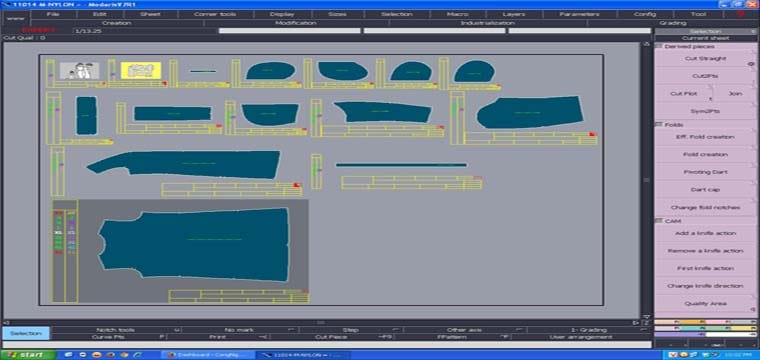This screenshot has height=360, width=760.
Task: Select the yellow highlighted sheet thumbnail
Action: [x=141, y=70]
